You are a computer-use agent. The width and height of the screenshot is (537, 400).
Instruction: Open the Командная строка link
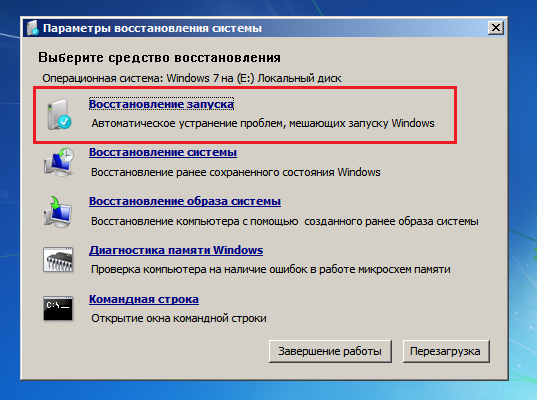click(144, 299)
